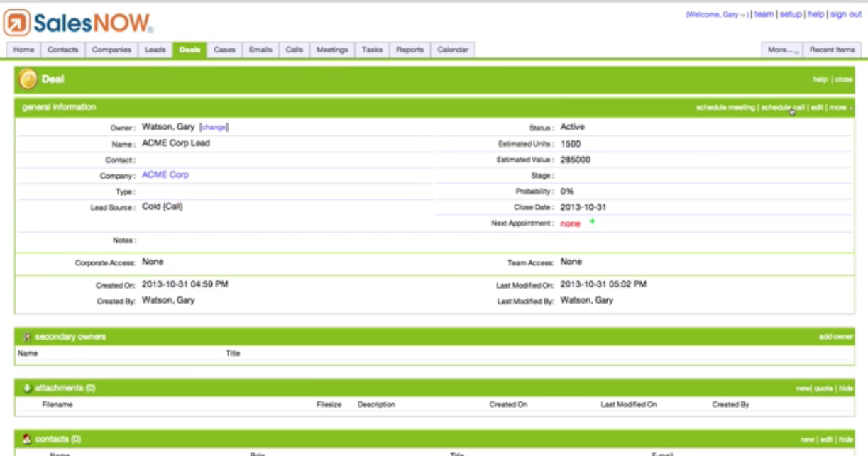This screenshot has height=456, width=868.
Task: Open the team link in header
Action: click(x=764, y=14)
